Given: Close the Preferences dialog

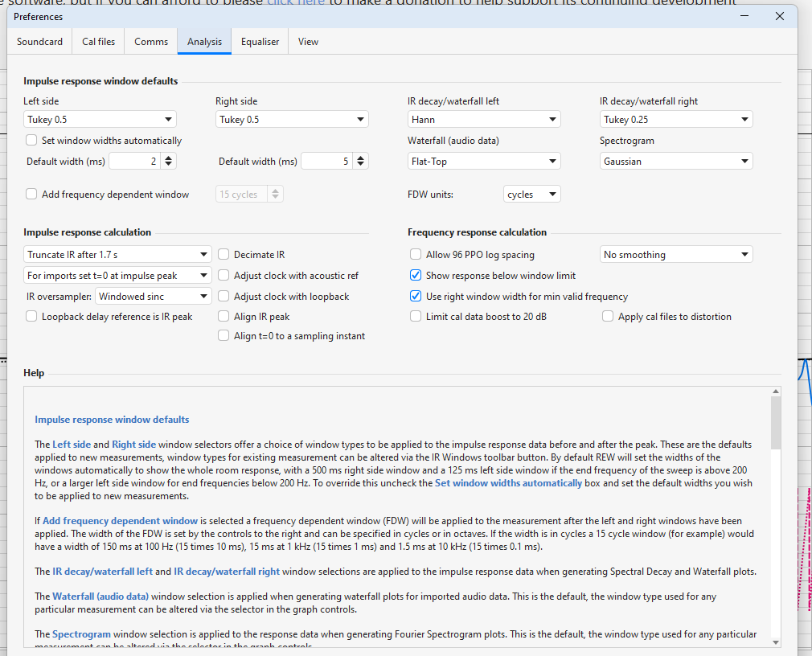Looking at the screenshot, I should pos(779,16).
